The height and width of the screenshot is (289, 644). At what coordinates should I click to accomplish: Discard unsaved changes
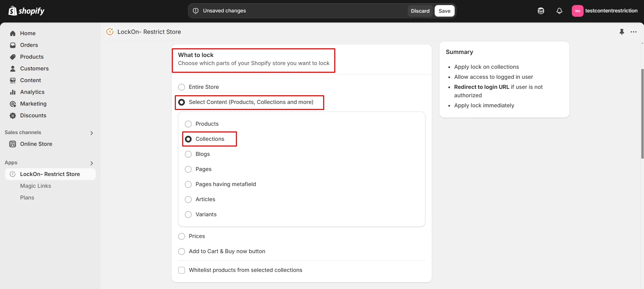pos(420,11)
